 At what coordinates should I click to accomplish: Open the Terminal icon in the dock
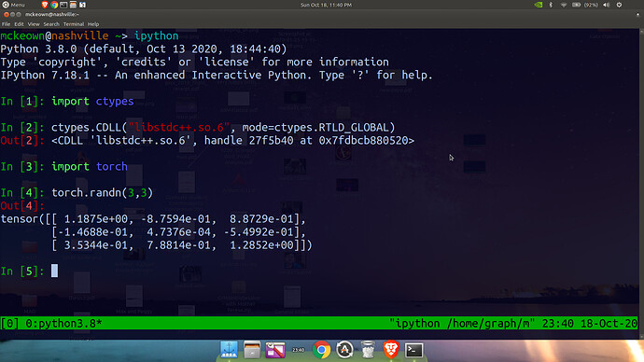(413, 350)
